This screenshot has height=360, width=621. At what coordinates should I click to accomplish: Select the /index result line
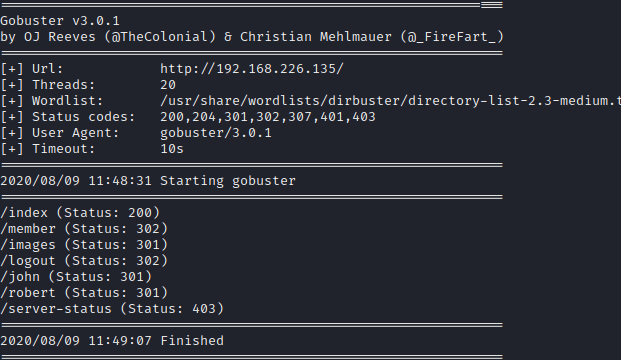coord(80,213)
